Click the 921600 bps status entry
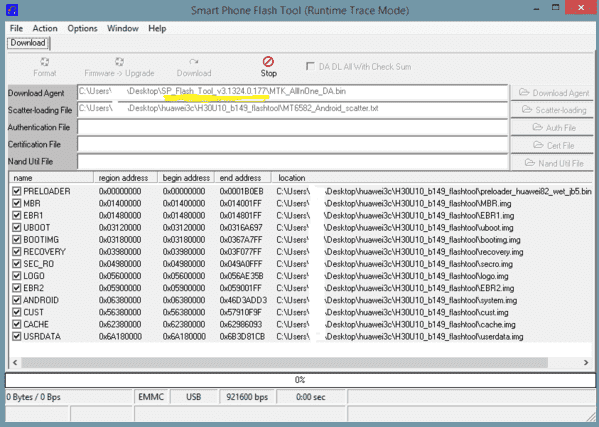The width and height of the screenshot is (599, 427). tap(247, 397)
